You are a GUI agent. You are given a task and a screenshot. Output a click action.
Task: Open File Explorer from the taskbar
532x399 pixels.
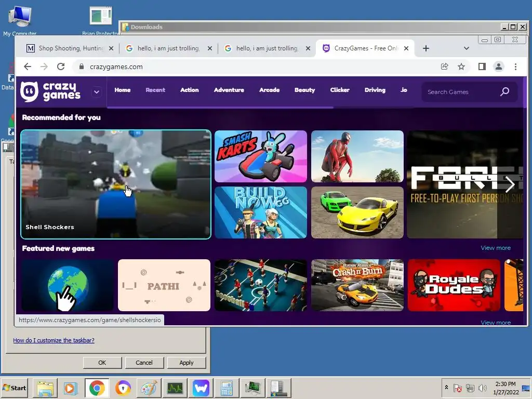45,388
